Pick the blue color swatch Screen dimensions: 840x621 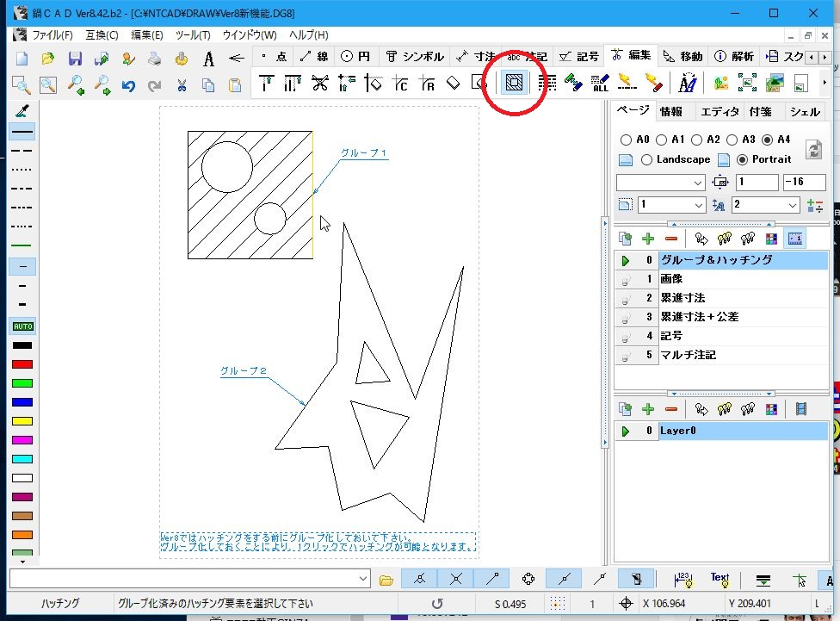coord(22,402)
